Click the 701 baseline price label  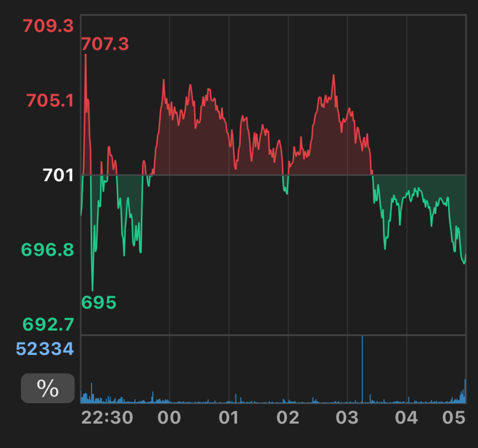click(x=58, y=175)
